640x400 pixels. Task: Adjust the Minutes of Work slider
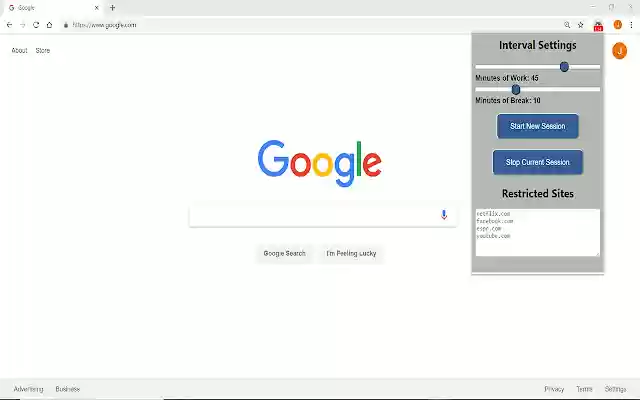pyautogui.click(x=538, y=67)
